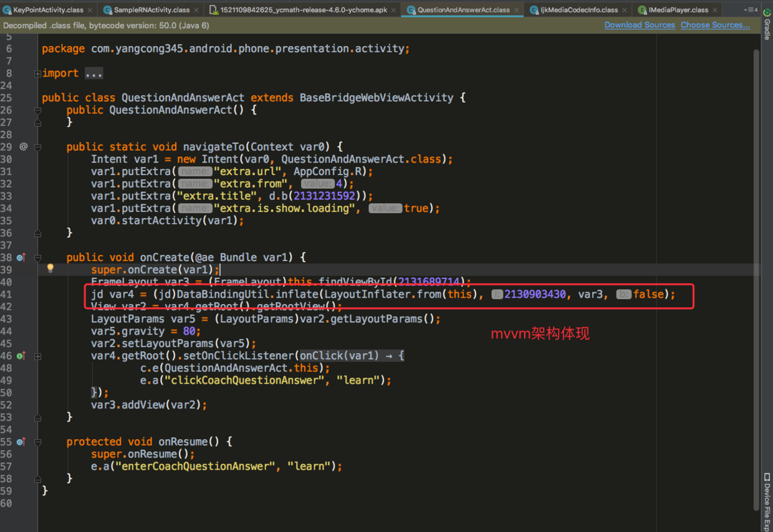773x532 pixels.
Task: Click the BaseBridgeWebViewActivity superclass name
Action: point(377,98)
